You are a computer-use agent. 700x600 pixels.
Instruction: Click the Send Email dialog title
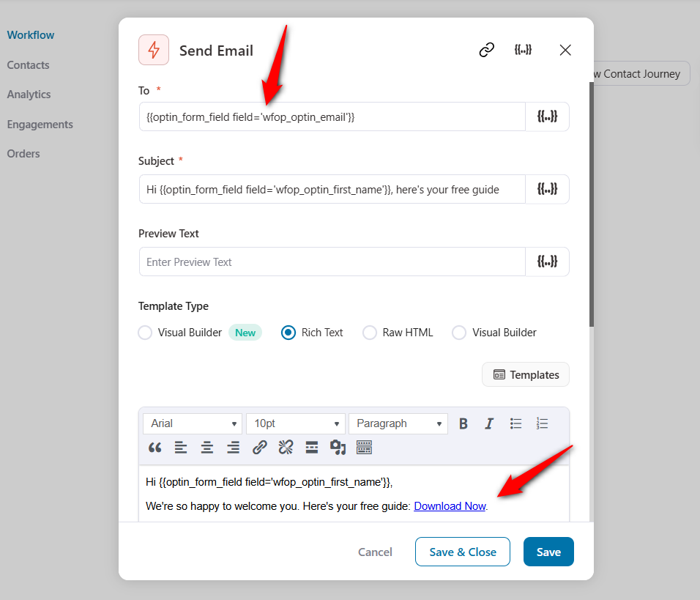pyautogui.click(x=216, y=51)
